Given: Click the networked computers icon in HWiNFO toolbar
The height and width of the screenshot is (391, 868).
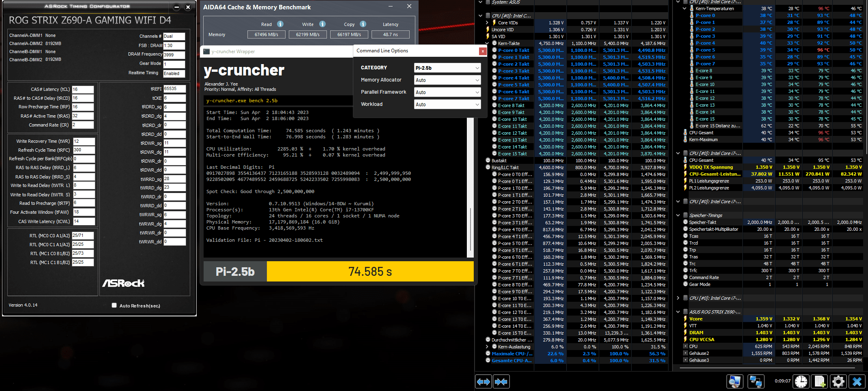Looking at the screenshot, I should tap(756, 382).
